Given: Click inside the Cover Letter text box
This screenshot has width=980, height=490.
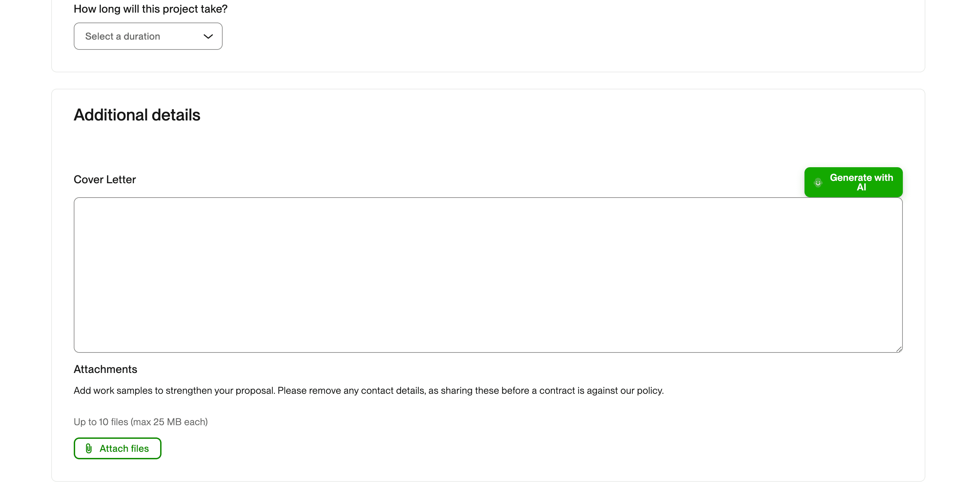Looking at the screenshot, I should point(488,275).
